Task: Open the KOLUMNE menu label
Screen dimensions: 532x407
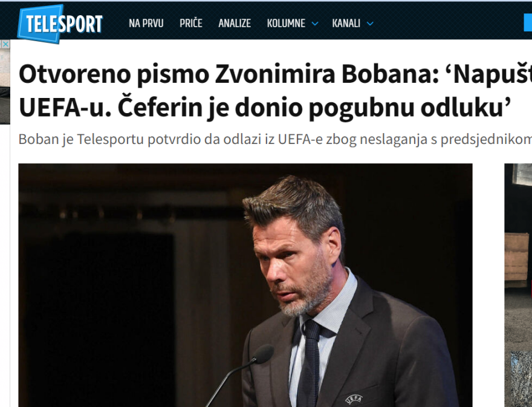Action: pos(286,24)
